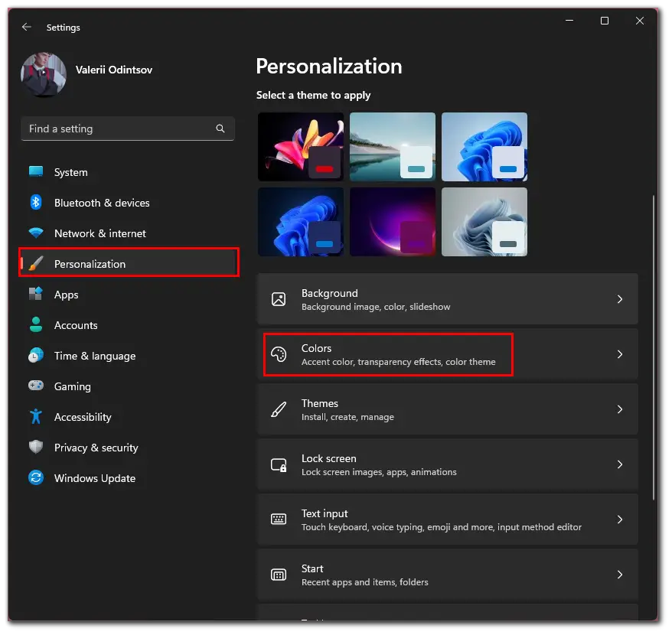Click the Accessibility figure icon
The width and height of the screenshot is (672, 635).
36,416
